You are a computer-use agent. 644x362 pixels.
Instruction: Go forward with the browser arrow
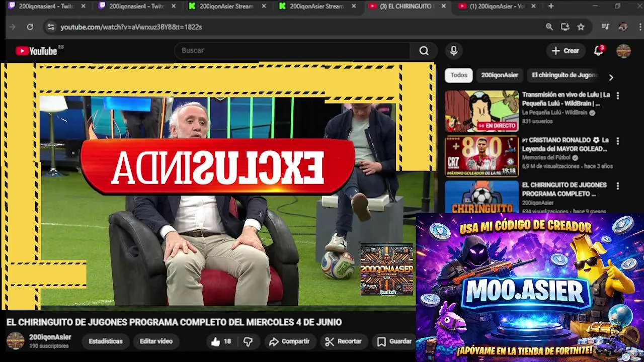(x=13, y=27)
